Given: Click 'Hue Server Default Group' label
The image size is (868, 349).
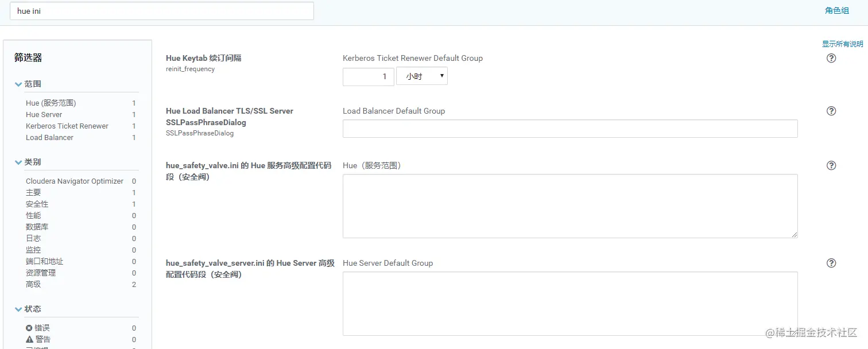Looking at the screenshot, I should (387, 263).
